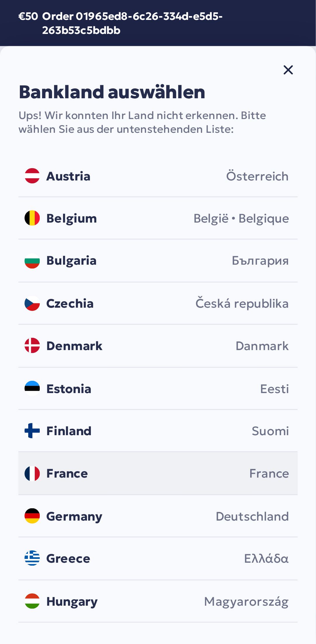Select France as bank country

coord(158,473)
